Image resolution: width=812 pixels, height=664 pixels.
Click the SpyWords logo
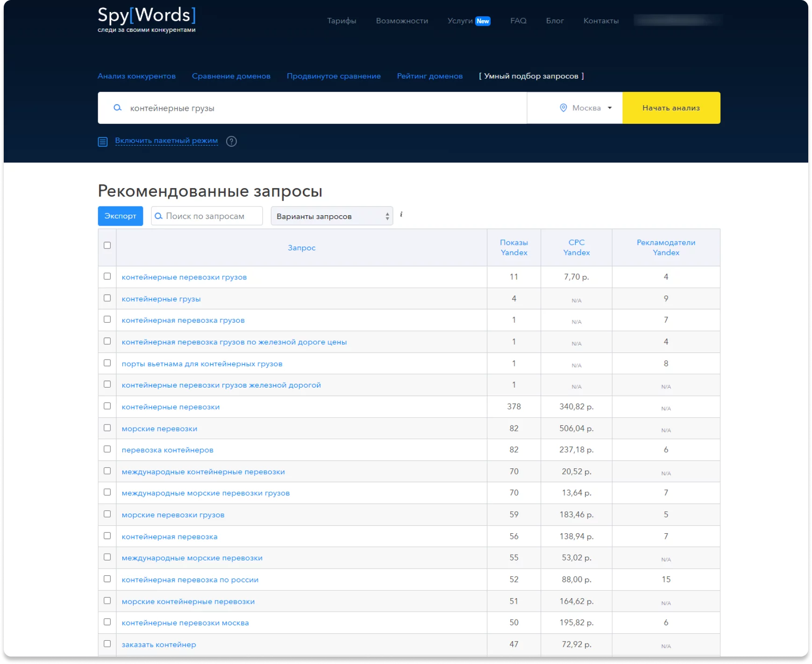tap(146, 20)
